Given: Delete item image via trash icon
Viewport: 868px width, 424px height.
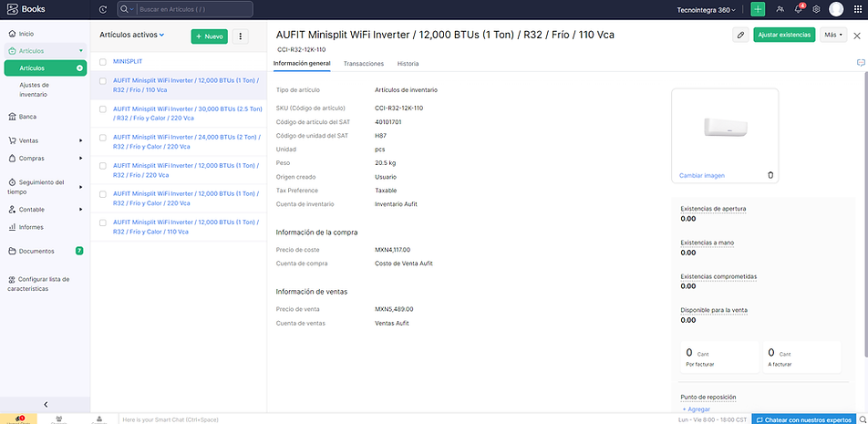Looking at the screenshot, I should tap(770, 175).
